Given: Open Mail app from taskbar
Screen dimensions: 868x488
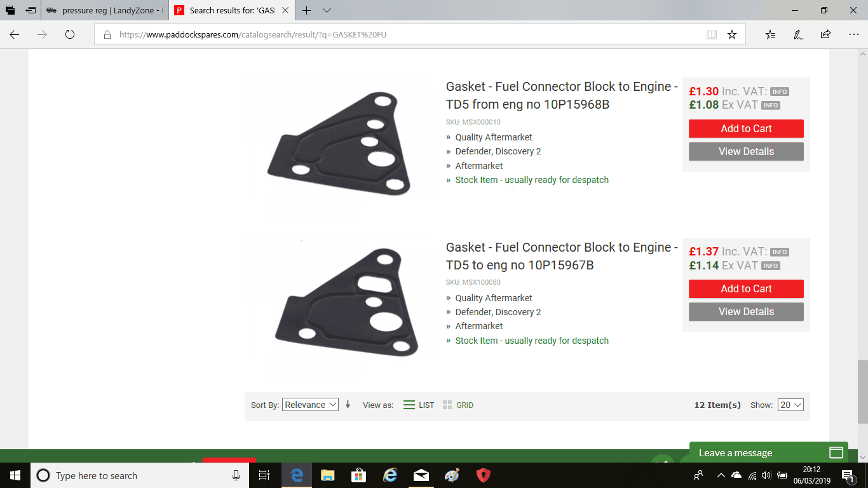Looking at the screenshot, I should (x=421, y=475).
